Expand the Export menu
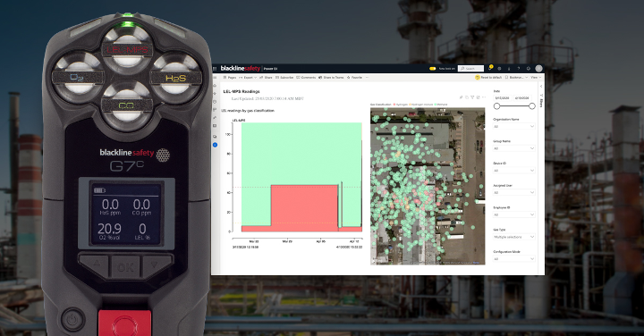 [248, 78]
